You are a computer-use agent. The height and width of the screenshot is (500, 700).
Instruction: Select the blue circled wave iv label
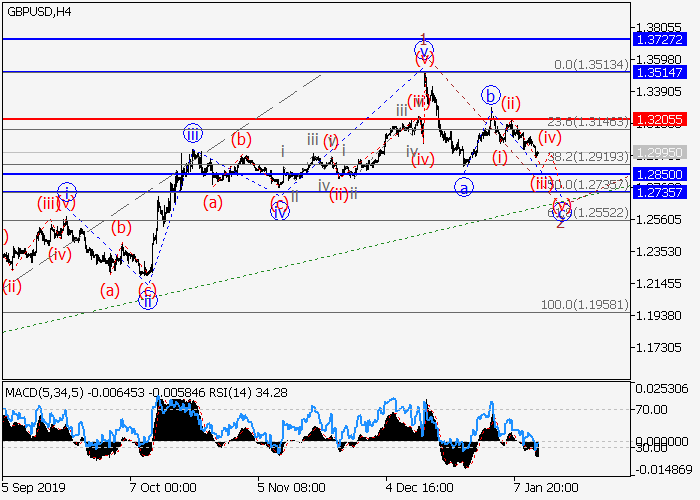point(280,212)
